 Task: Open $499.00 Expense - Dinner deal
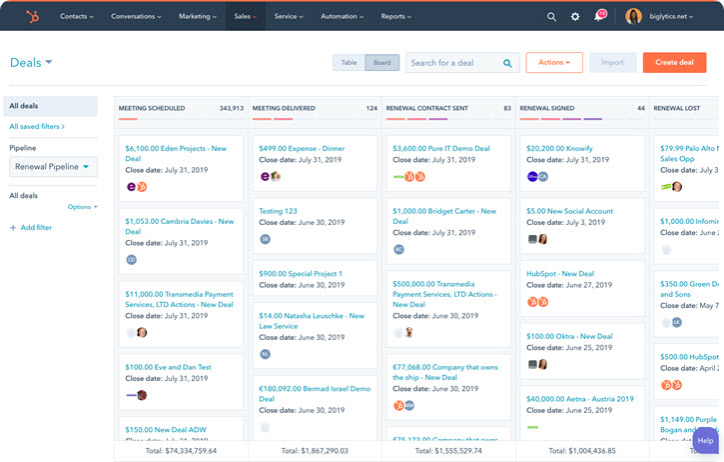coord(302,148)
